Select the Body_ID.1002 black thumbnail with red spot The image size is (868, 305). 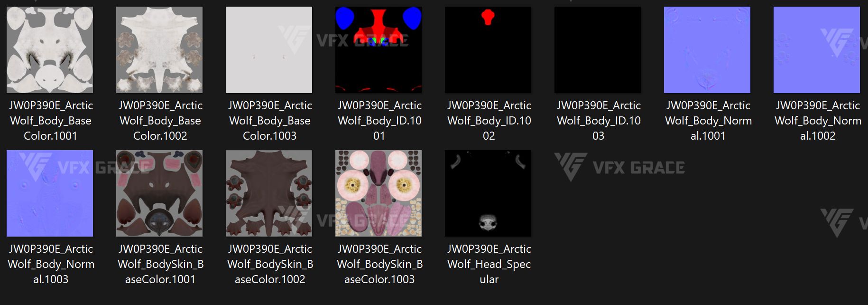point(488,50)
